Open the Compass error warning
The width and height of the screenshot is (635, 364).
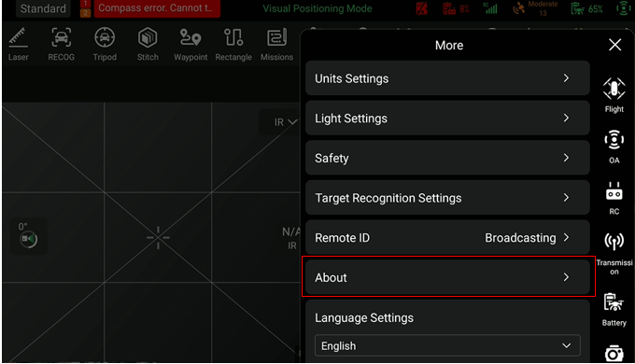(x=157, y=8)
